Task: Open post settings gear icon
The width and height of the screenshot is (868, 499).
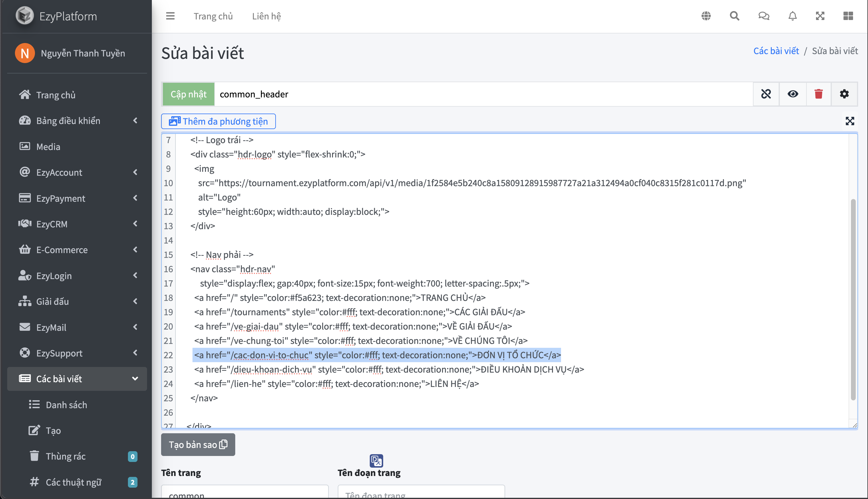Action: [844, 94]
